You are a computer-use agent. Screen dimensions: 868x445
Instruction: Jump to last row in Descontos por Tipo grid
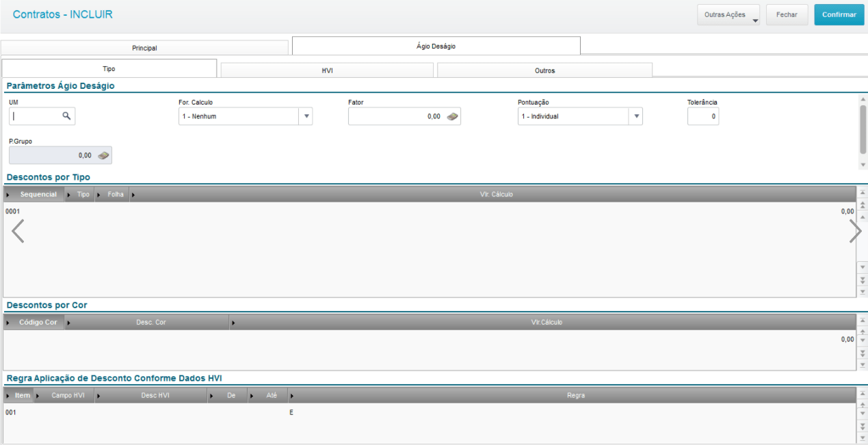pyautogui.click(x=863, y=291)
